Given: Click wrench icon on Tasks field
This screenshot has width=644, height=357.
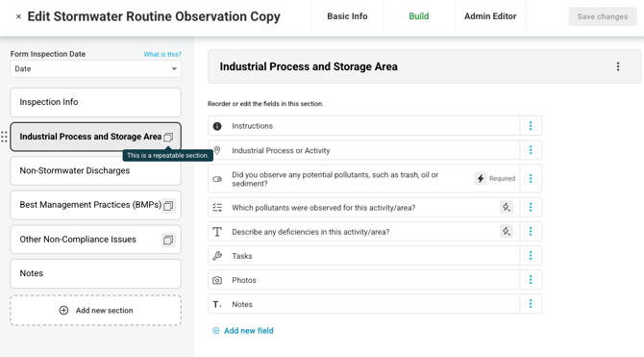Looking at the screenshot, I should click(x=217, y=256).
